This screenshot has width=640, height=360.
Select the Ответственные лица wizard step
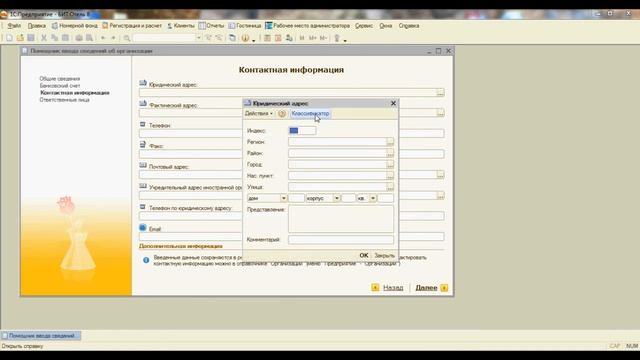[x=64, y=100]
